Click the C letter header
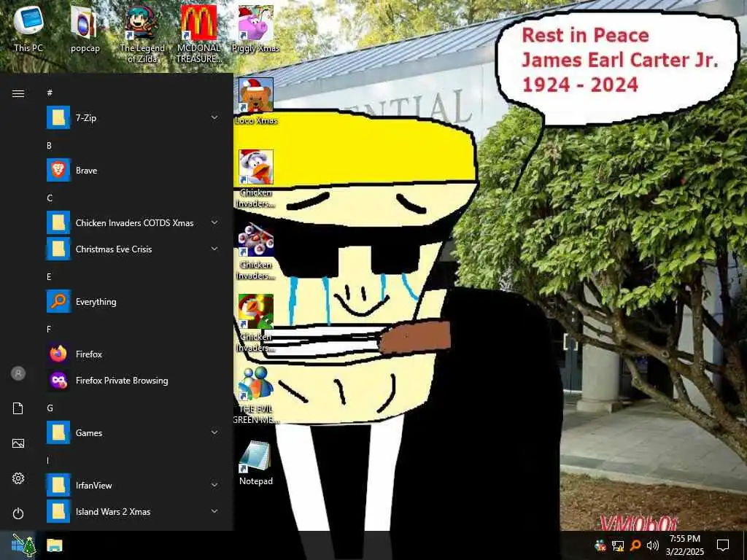The image size is (747, 560). pyautogui.click(x=50, y=198)
